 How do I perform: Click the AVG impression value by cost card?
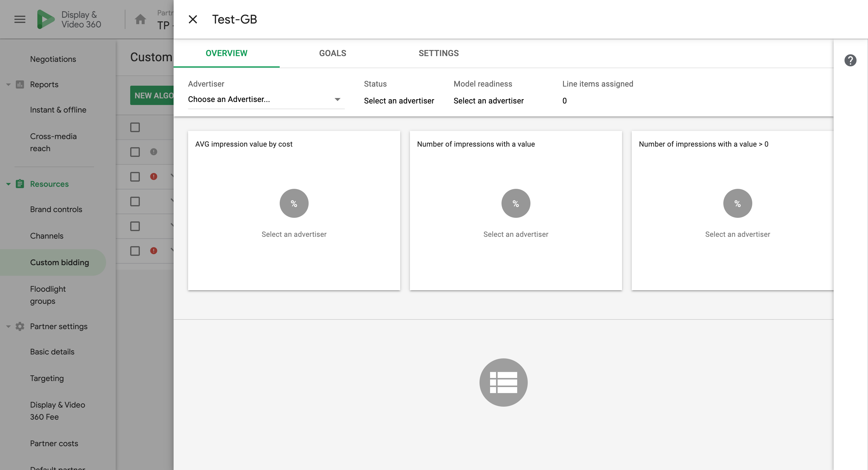click(294, 210)
